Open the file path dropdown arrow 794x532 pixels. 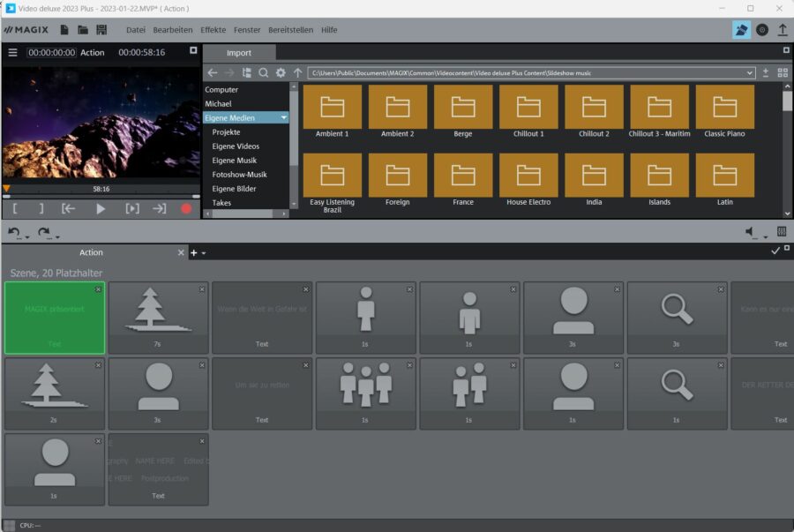pyautogui.click(x=750, y=72)
